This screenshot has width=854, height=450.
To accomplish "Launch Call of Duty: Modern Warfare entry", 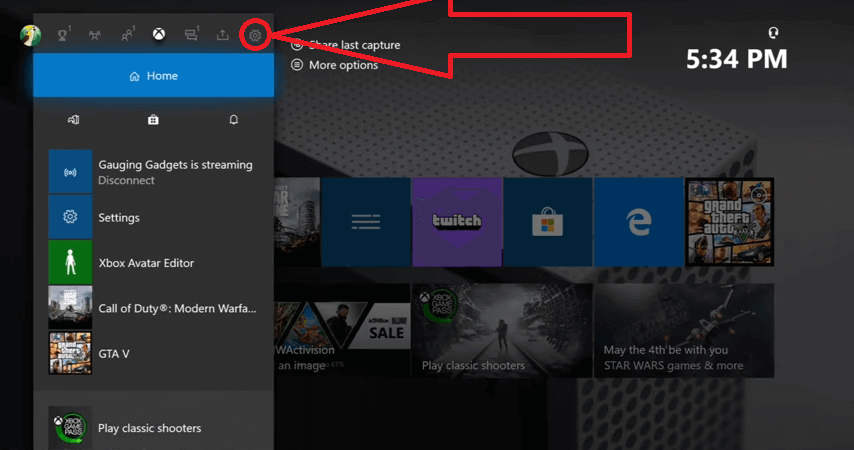I will click(152, 308).
